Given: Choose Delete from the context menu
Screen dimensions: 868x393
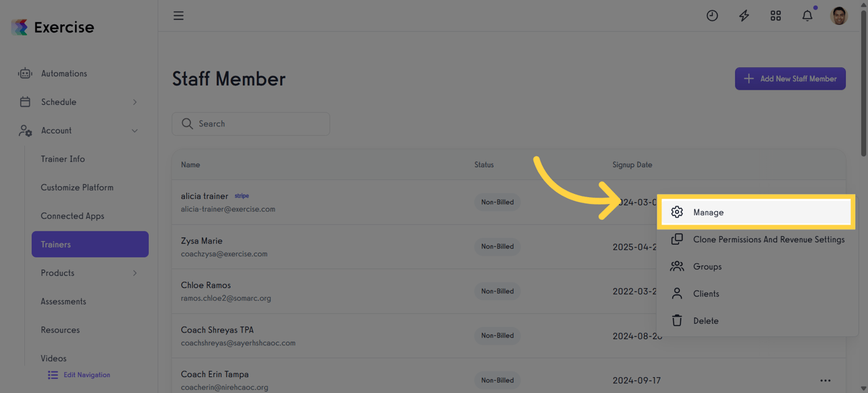Looking at the screenshot, I should click(x=705, y=321).
